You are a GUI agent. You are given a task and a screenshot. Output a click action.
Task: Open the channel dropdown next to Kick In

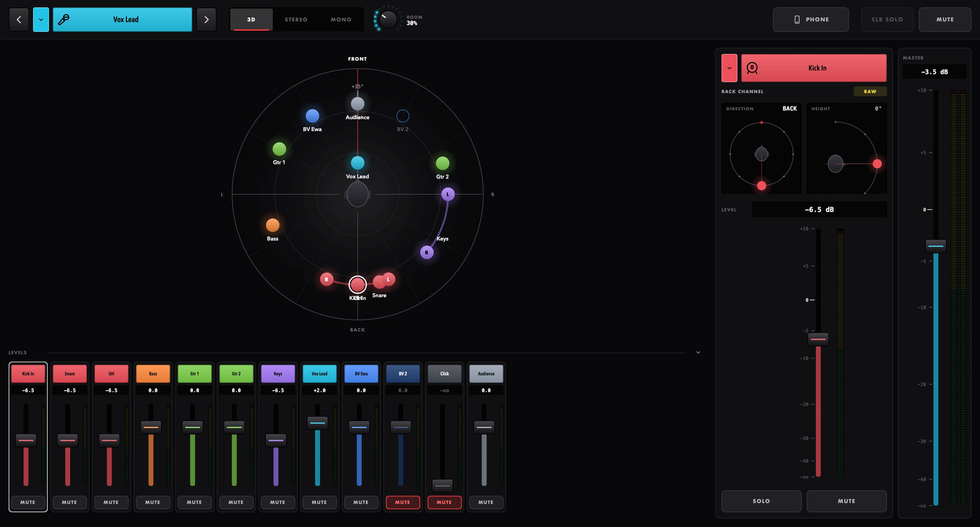(729, 68)
